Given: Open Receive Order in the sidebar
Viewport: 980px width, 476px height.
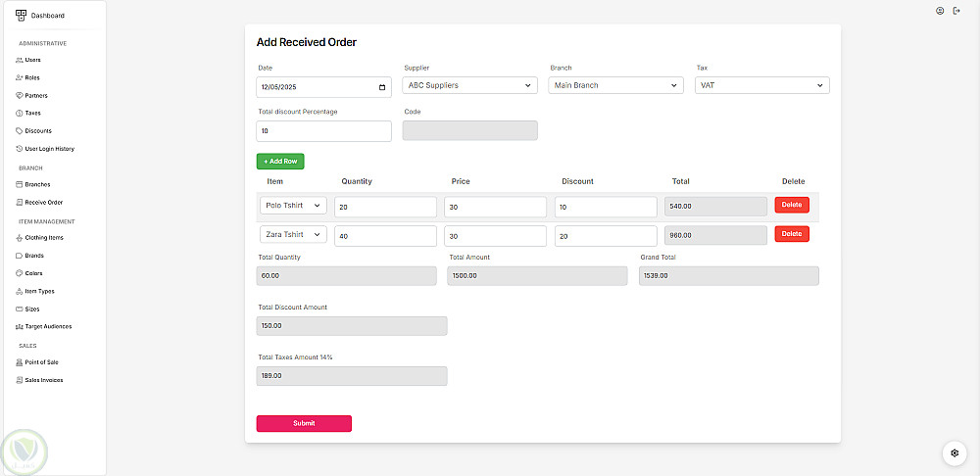Looking at the screenshot, I should pos(43,203).
